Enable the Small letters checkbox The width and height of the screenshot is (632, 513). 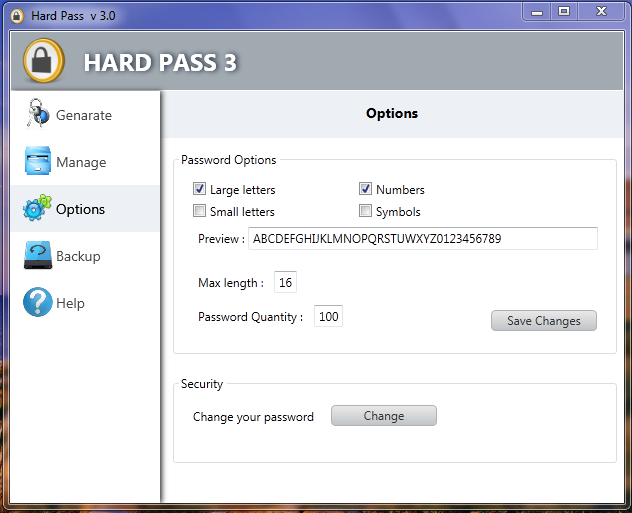click(x=199, y=210)
